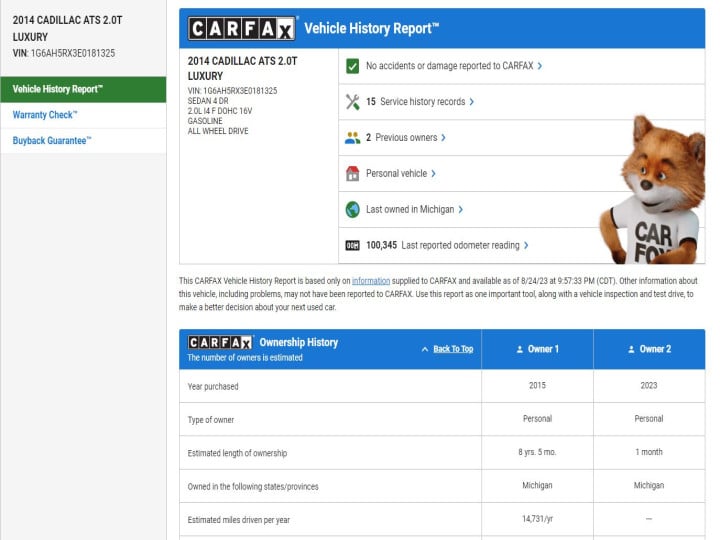
Task: Click the Owner 2 person icon
Action: (x=631, y=349)
